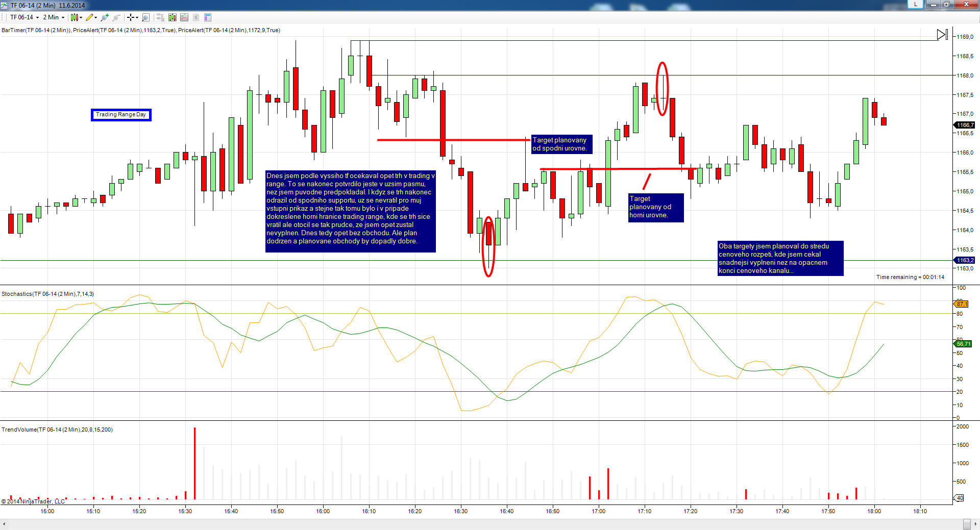The height and width of the screenshot is (530, 980).
Task: Click the 16:30 time axis label
Action: click(x=461, y=511)
